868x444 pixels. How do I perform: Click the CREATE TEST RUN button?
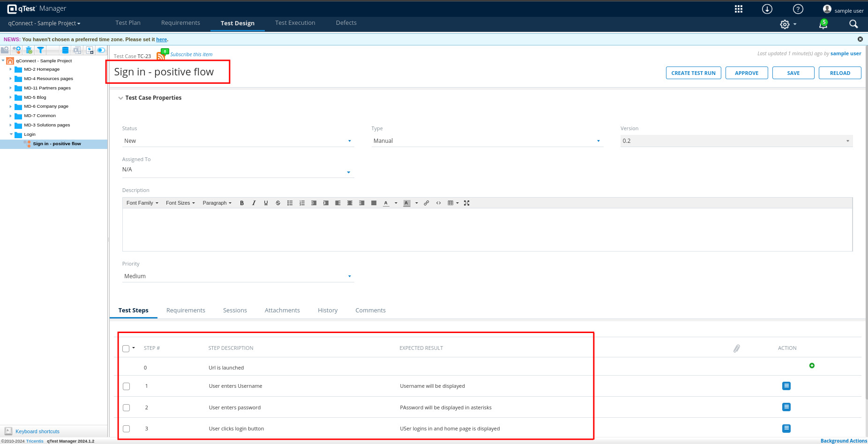click(x=693, y=73)
